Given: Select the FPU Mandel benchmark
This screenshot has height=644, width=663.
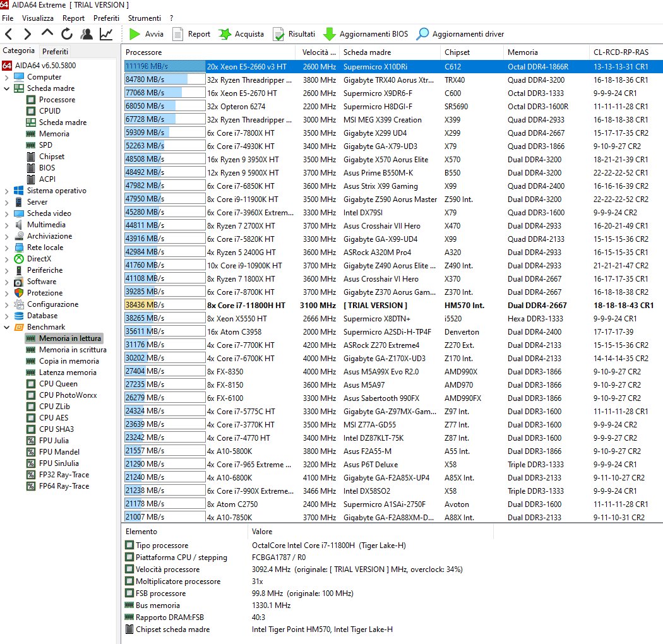Looking at the screenshot, I should pyautogui.click(x=59, y=452).
